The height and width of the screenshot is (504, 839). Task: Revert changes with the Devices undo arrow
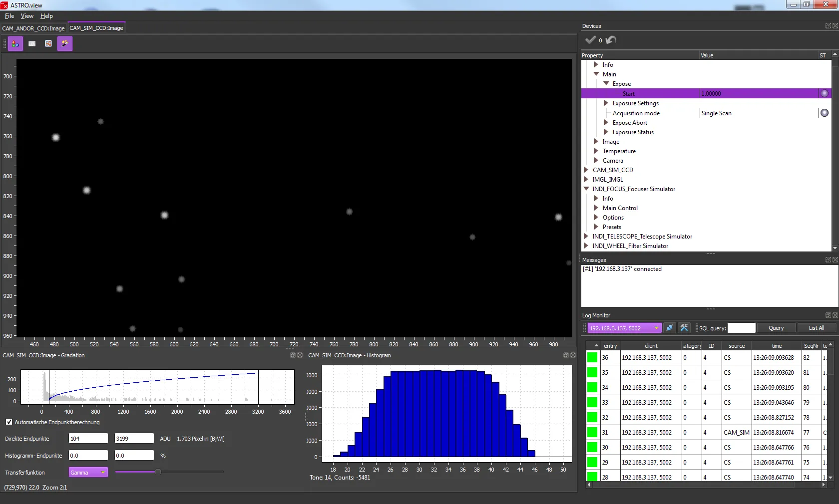611,40
